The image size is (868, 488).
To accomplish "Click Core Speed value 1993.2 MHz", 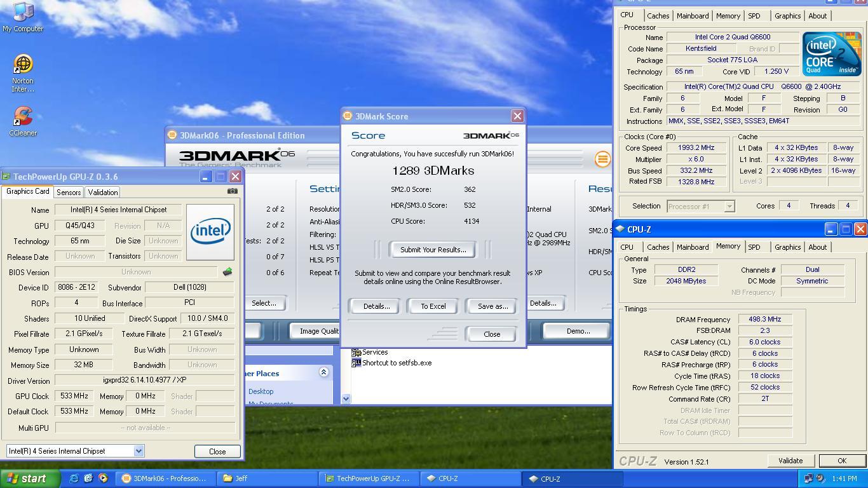I will 696,147.
